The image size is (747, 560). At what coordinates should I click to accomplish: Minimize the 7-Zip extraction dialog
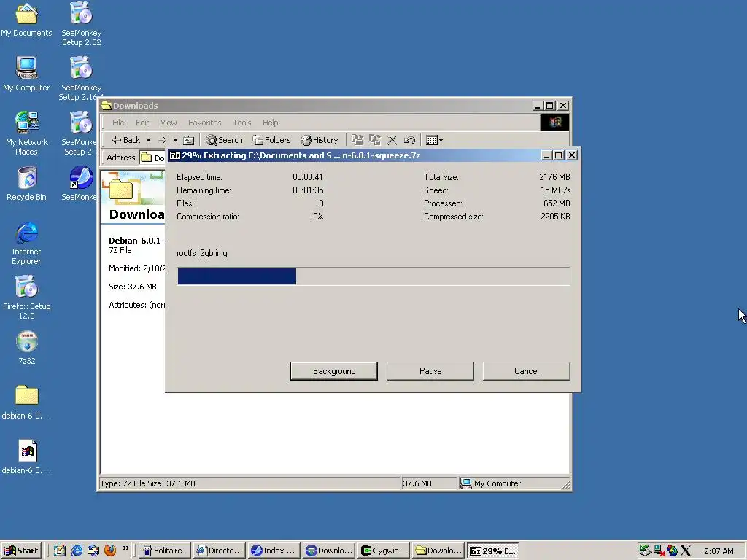546,155
